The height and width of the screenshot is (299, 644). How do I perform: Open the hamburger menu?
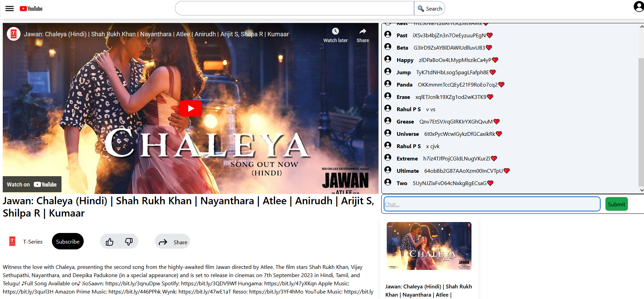click(10, 9)
